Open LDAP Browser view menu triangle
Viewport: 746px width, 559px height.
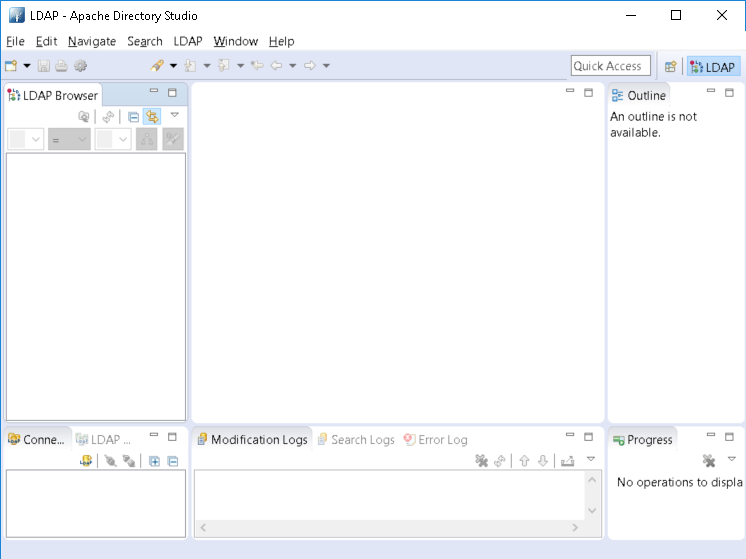click(175, 115)
